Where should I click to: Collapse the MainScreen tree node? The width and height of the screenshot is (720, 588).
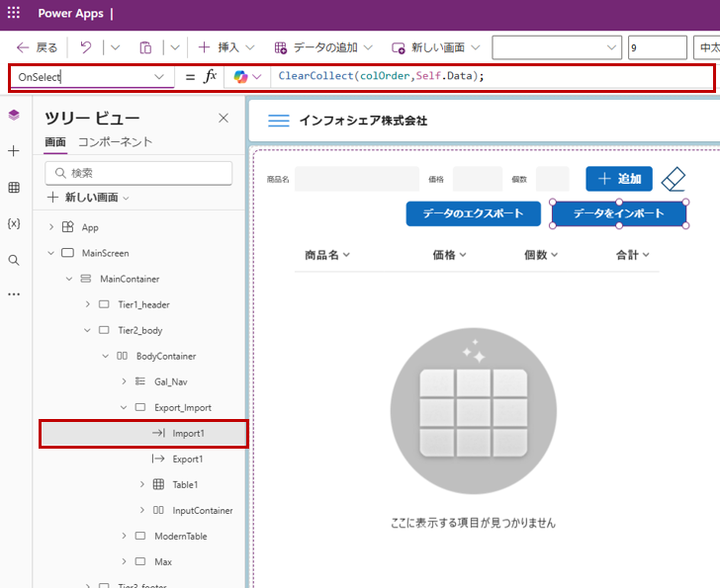pyautogui.click(x=51, y=253)
